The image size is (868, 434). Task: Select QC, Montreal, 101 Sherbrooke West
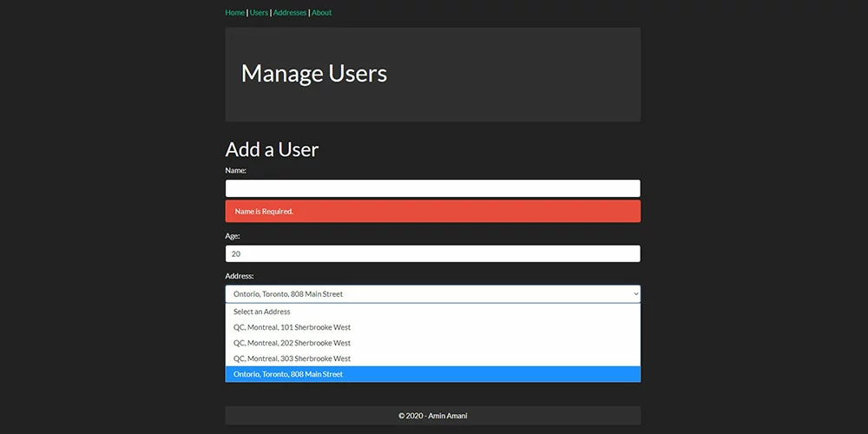point(433,327)
